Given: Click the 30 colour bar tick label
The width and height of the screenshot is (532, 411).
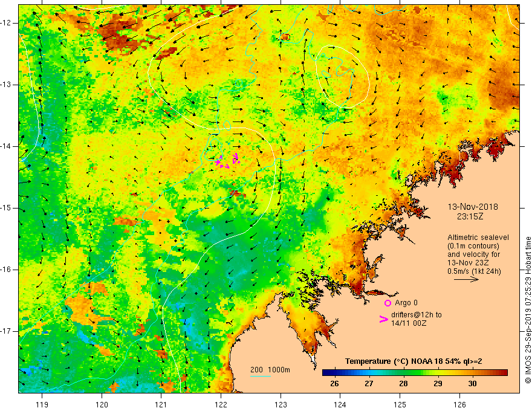Looking at the screenshot, I should point(472,384).
